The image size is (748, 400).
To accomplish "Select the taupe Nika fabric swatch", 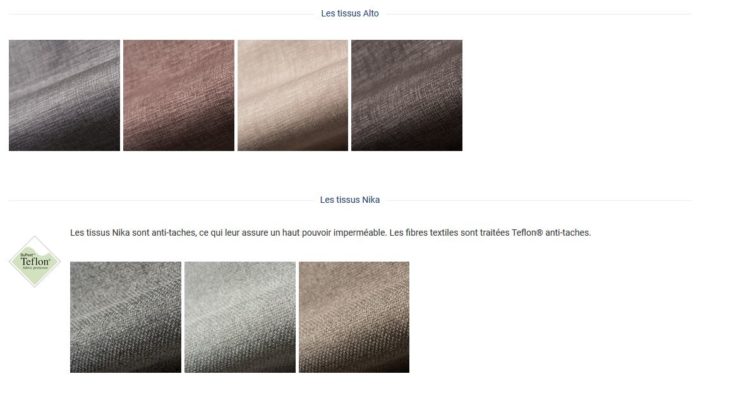I will point(354,317).
